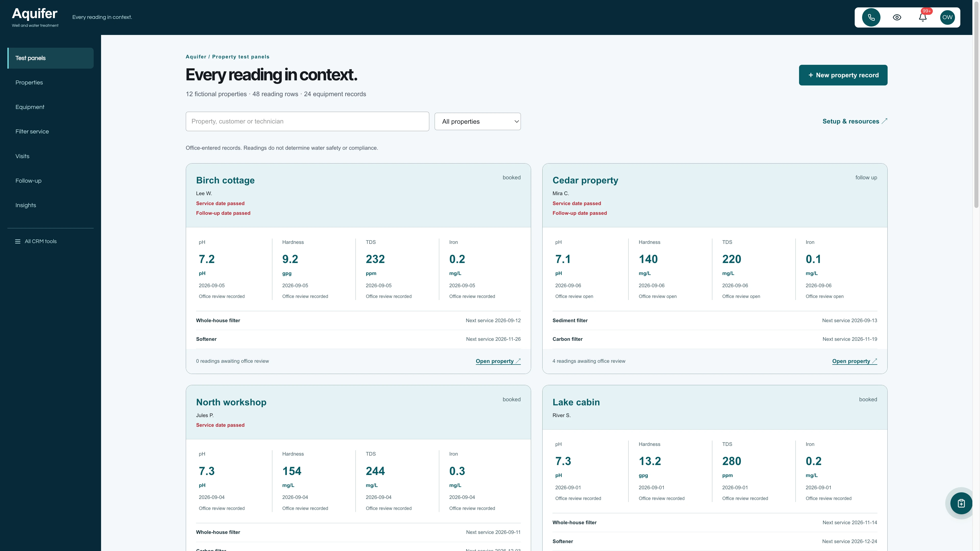Open the OW user avatar menu
980x551 pixels.
point(947,17)
